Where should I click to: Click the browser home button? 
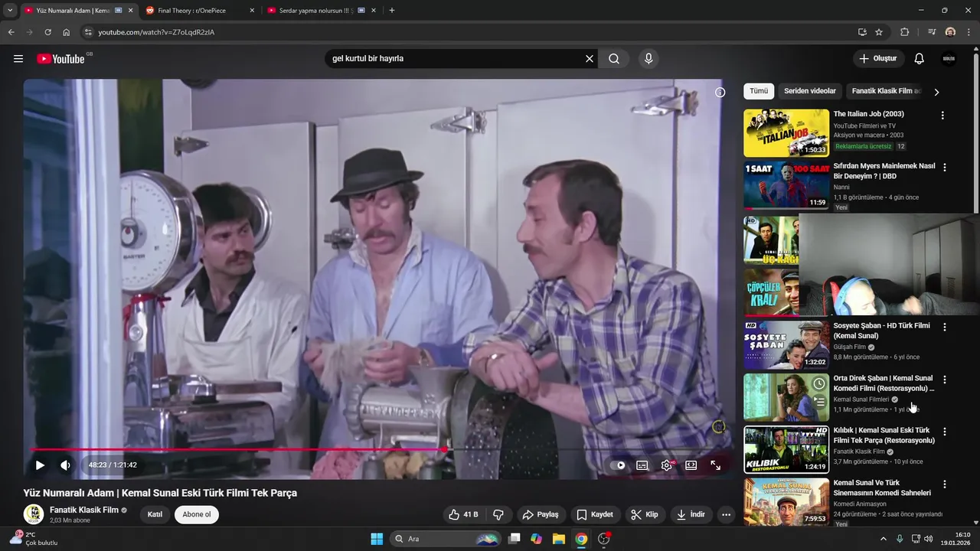tap(67, 32)
